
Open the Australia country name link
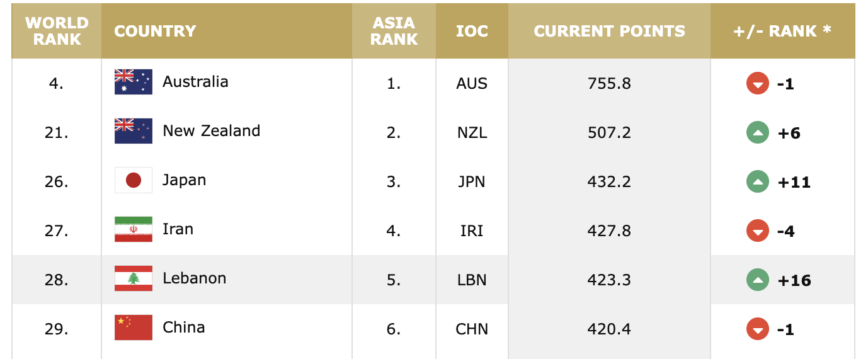pyautogui.click(x=195, y=82)
